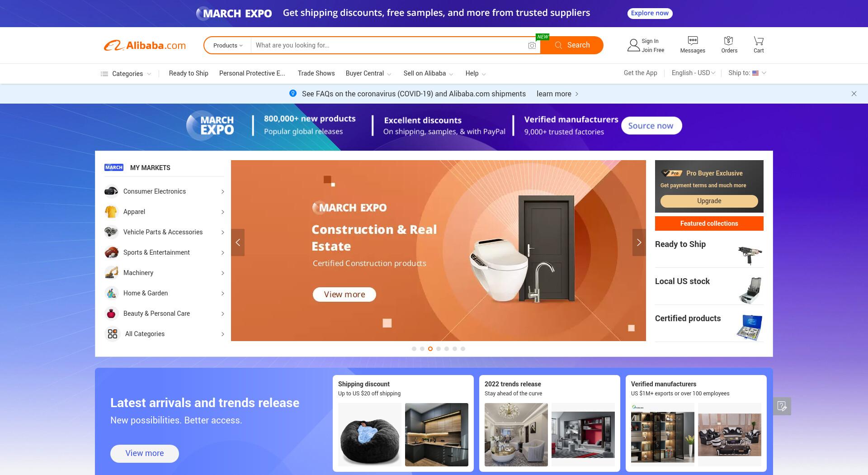Screen dimensions: 868x475
Task: Click the Vehicle Parts & Accessories icon
Action: point(111,232)
